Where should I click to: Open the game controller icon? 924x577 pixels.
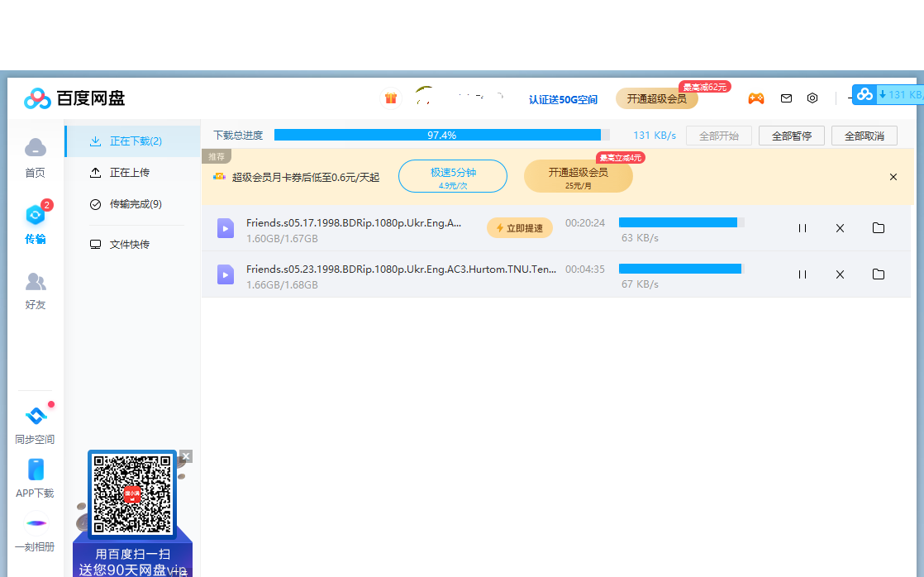(756, 98)
